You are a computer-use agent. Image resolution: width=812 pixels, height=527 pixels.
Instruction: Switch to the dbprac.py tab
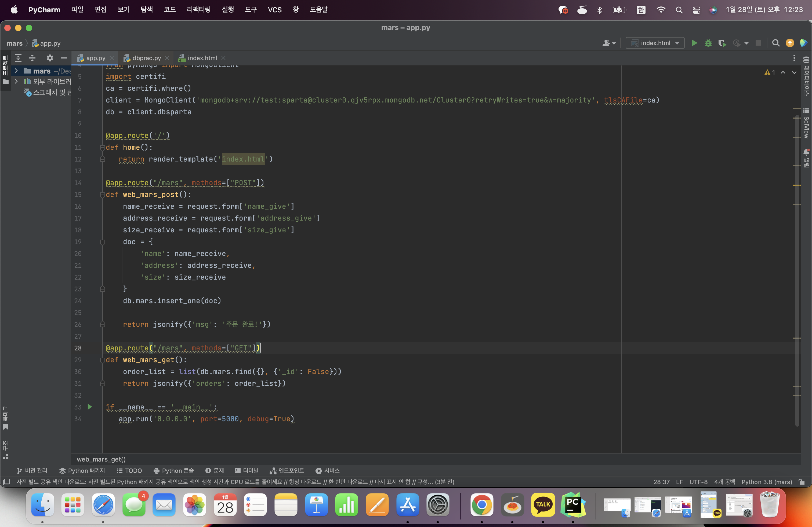(146, 58)
